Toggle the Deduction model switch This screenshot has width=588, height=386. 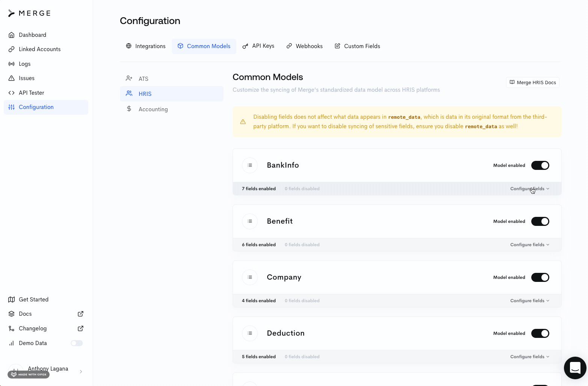click(540, 333)
